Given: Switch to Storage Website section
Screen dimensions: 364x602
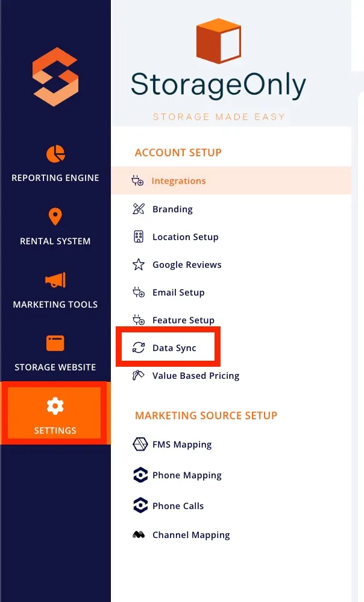Looking at the screenshot, I should (55, 367).
